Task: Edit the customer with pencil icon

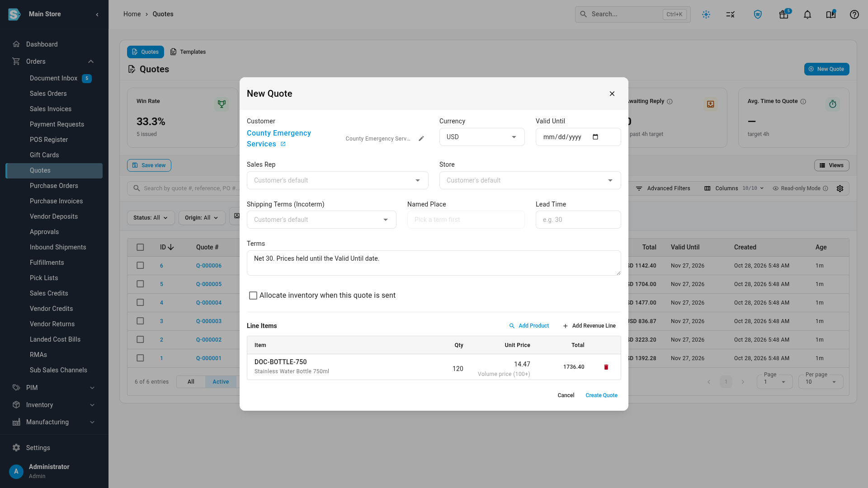Action: pyautogui.click(x=421, y=139)
